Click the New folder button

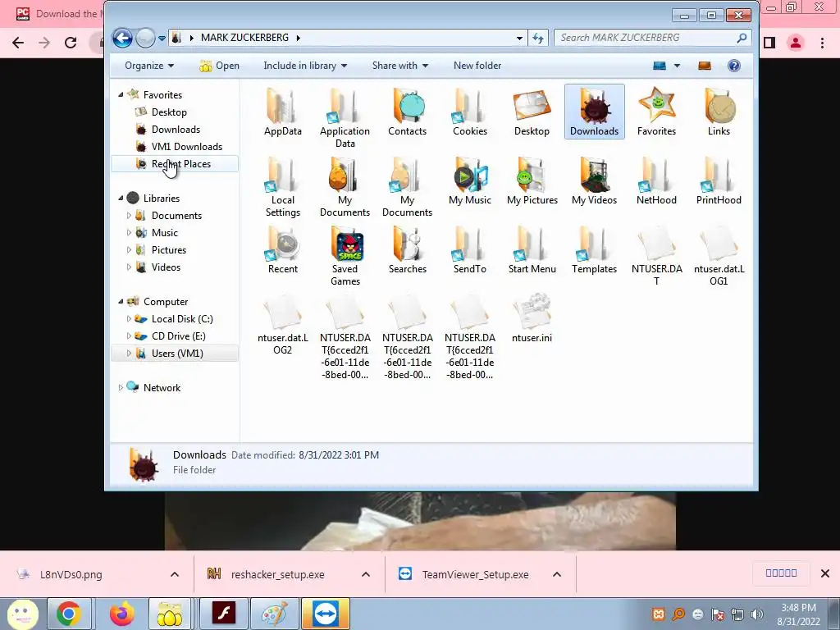(477, 66)
